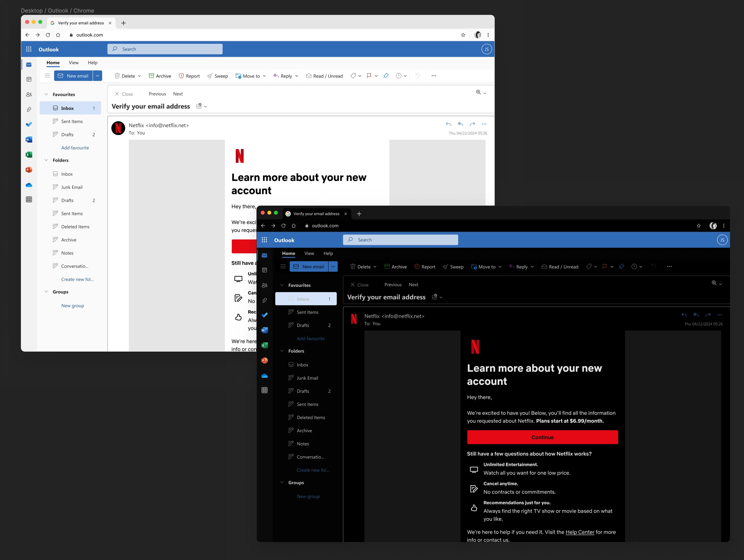Open the Reply dropdown in light window toolbar
This screenshot has width=744, height=560.
click(x=297, y=76)
